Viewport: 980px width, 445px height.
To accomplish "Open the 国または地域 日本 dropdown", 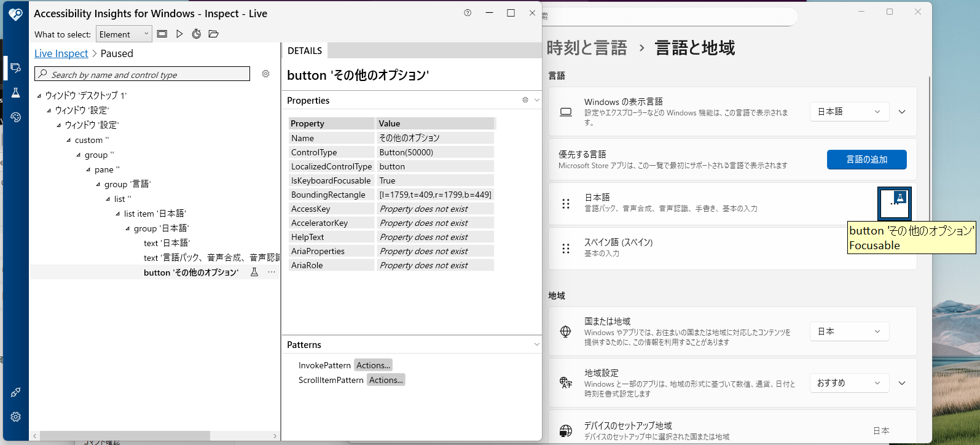I will (x=849, y=331).
